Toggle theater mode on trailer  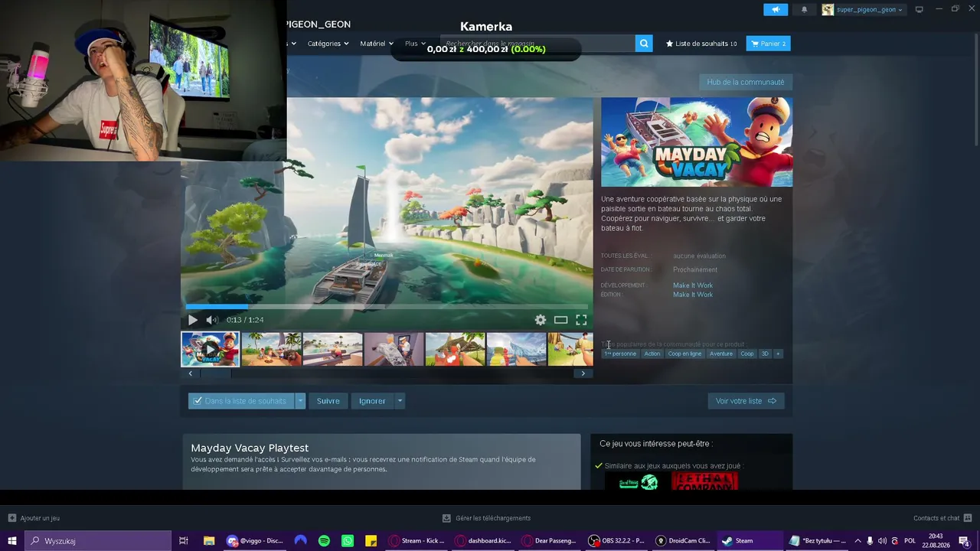[x=561, y=320]
